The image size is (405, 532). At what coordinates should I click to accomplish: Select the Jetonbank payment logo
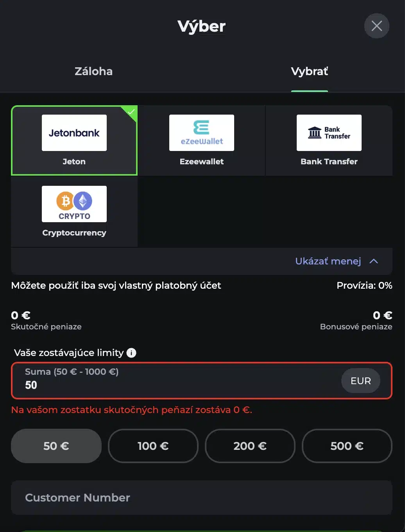click(74, 133)
